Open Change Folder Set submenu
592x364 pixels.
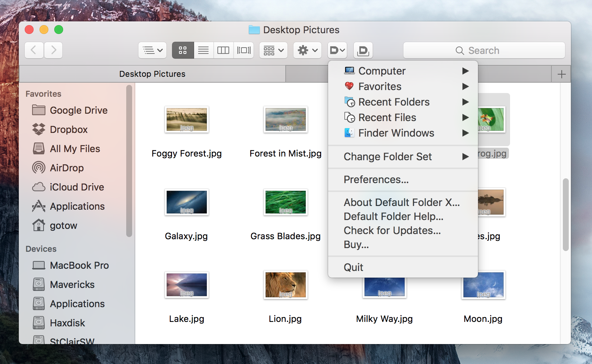click(x=403, y=157)
